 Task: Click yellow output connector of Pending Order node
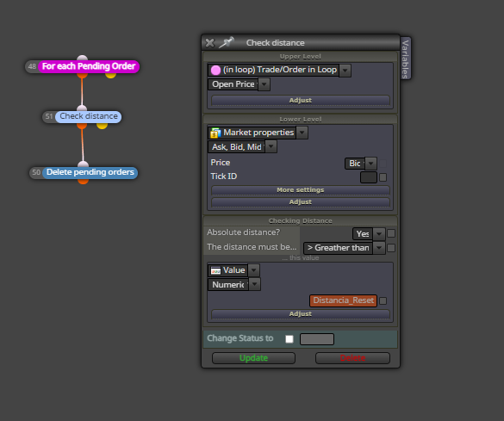(x=110, y=75)
